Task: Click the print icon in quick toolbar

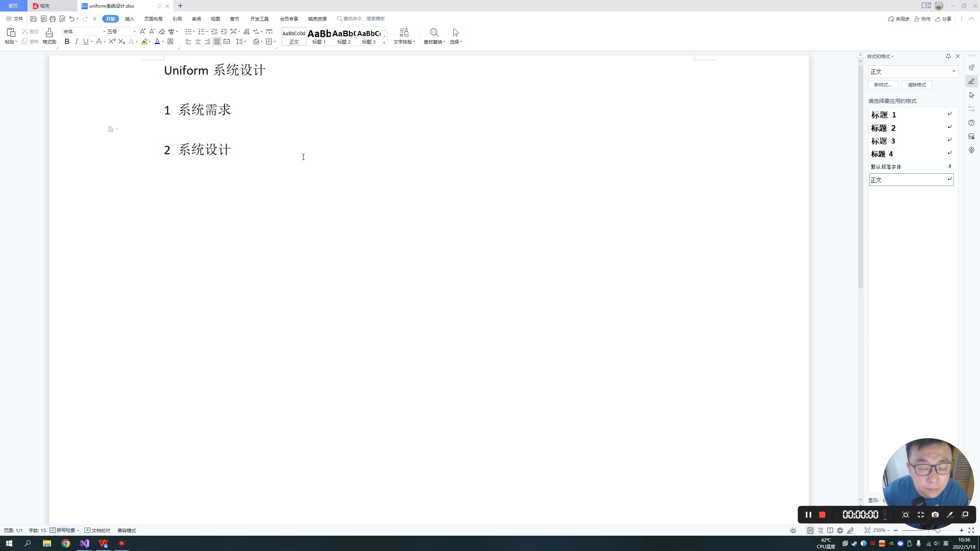Action: [x=53, y=19]
